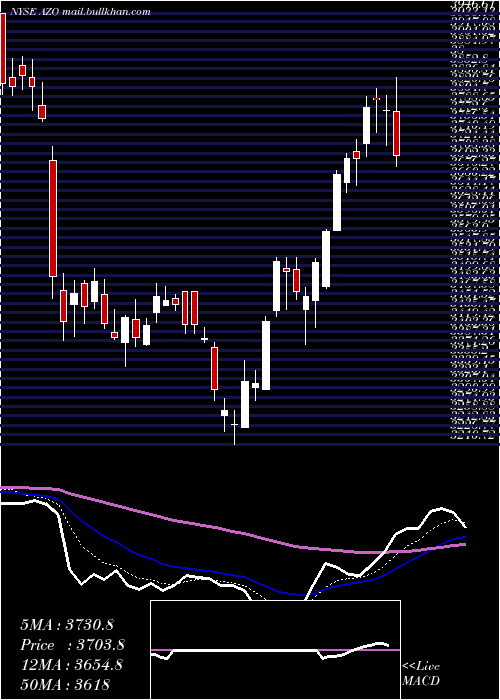The height and width of the screenshot is (700, 500).
Task: Click the last red candlestick at the right edge
Action: coord(396,133)
